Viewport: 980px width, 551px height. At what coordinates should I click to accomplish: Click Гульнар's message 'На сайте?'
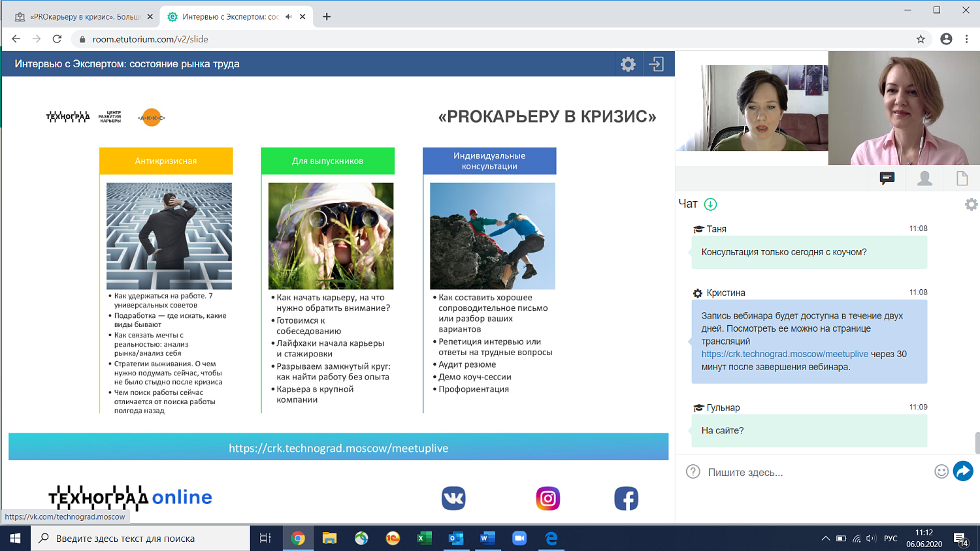click(x=809, y=430)
